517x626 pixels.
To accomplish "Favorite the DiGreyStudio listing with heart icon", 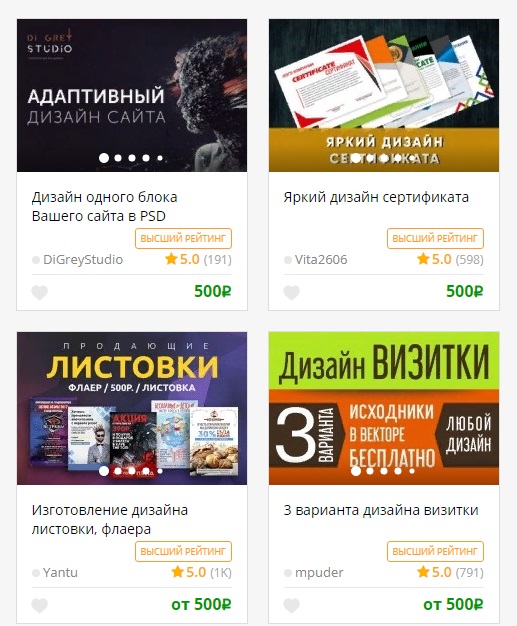I will [40, 293].
